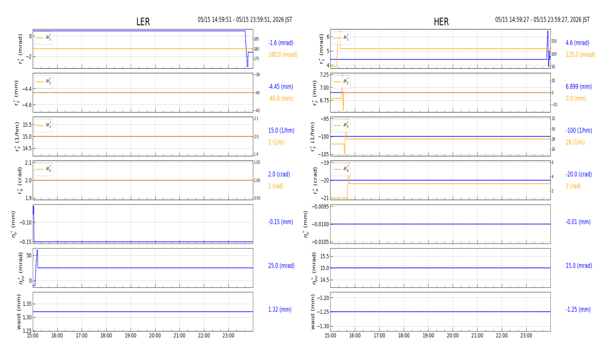595x364 pixels.
Task: Click the blue value -4.45 (mm)
Action: click(281, 87)
